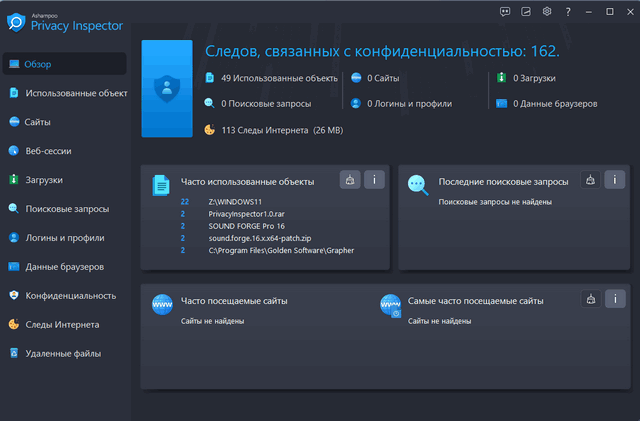The width and height of the screenshot is (640, 421).
Task: Open help via the question mark icon
Action: point(568,11)
